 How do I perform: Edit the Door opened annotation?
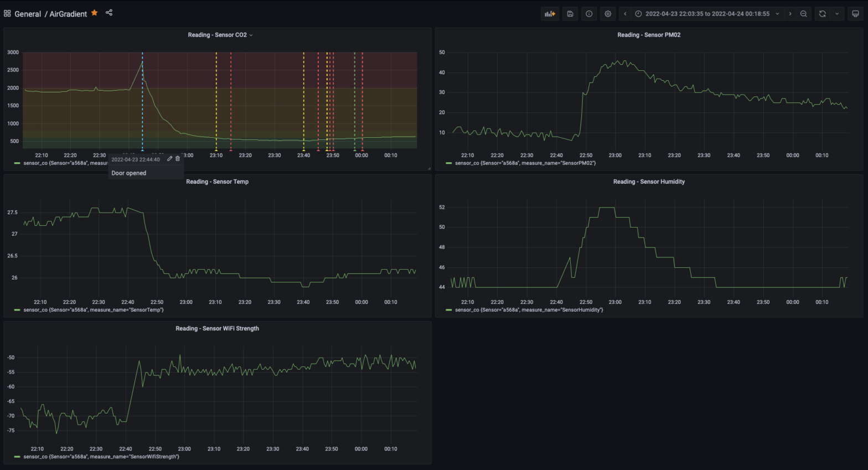click(x=169, y=159)
